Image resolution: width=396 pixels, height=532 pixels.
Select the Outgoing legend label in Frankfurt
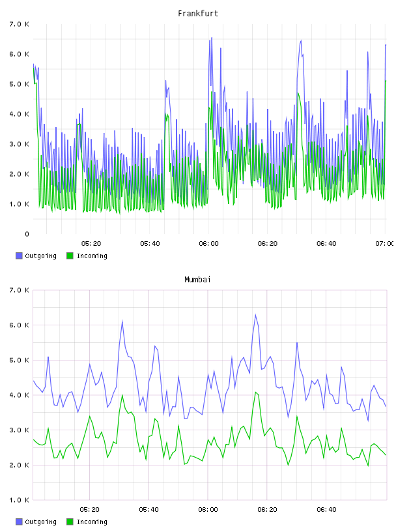click(40, 256)
